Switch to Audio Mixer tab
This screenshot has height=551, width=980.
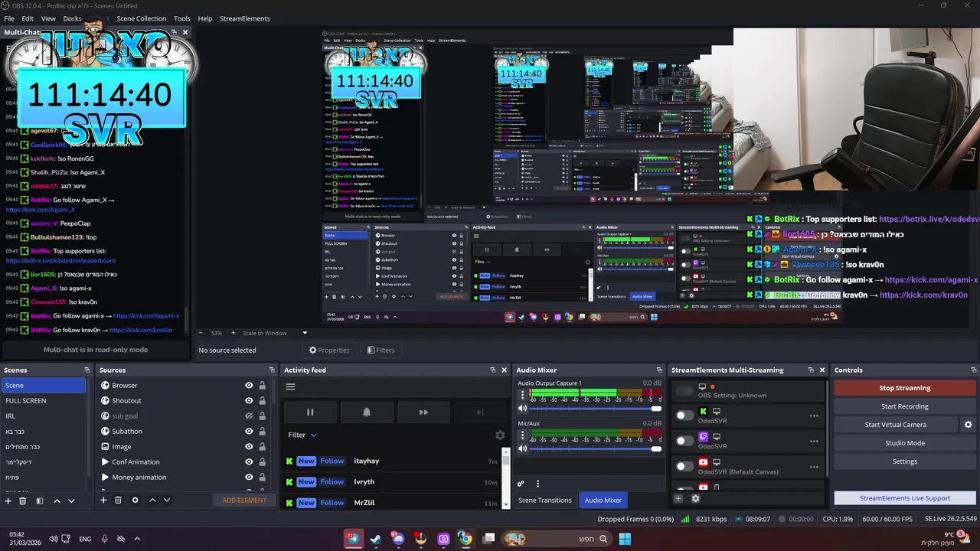tap(603, 500)
